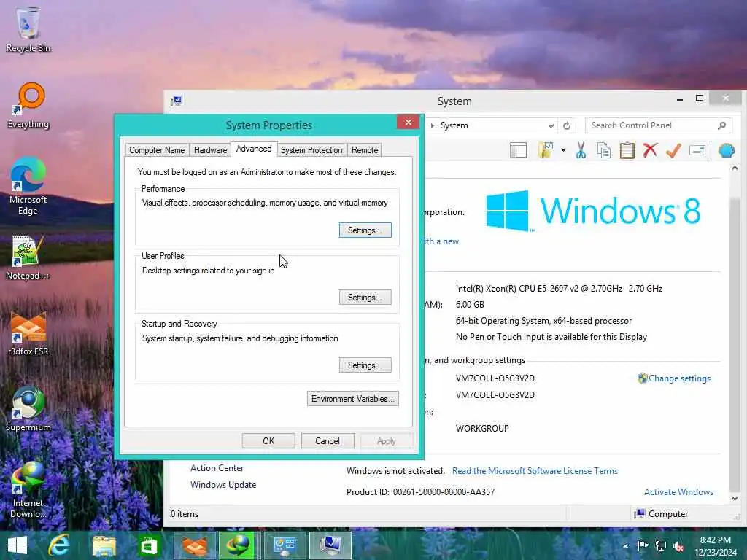The width and height of the screenshot is (747, 560).
Task: Select the r3dfox ESR desktop shortcut
Action: pyautogui.click(x=28, y=333)
